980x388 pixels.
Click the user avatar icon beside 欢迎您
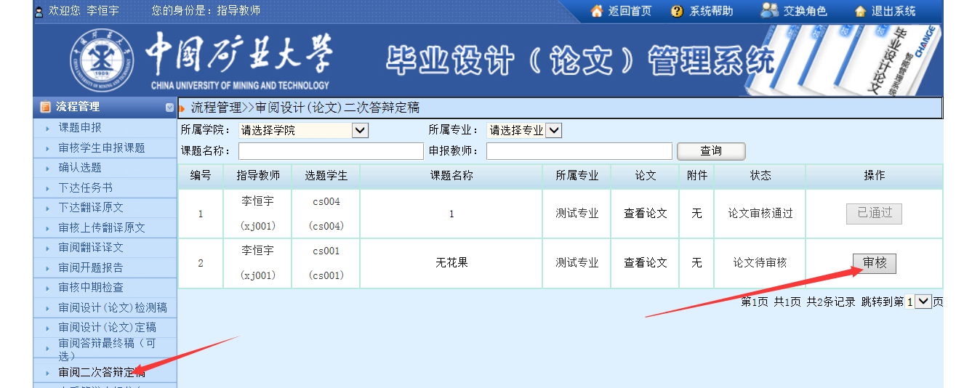[x=39, y=12]
